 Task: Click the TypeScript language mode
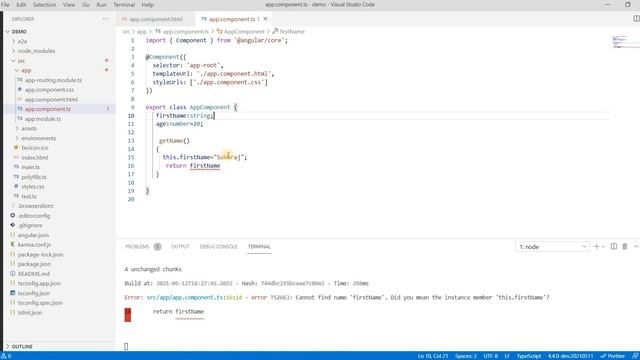tap(529, 356)
